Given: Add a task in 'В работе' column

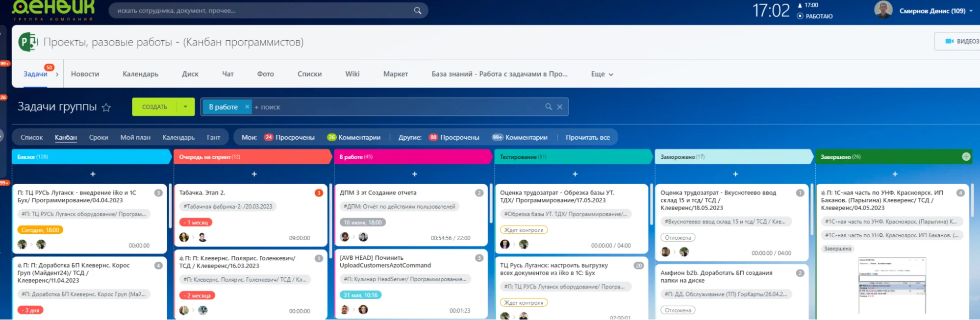Looking at the screenshot, I should point(414,174).
